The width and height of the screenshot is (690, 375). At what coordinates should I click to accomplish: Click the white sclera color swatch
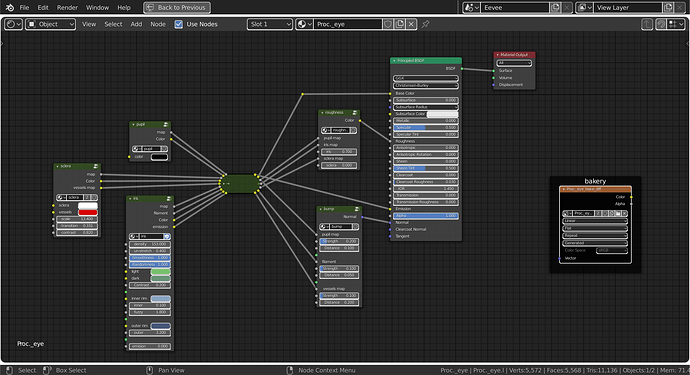coord(88,206)
